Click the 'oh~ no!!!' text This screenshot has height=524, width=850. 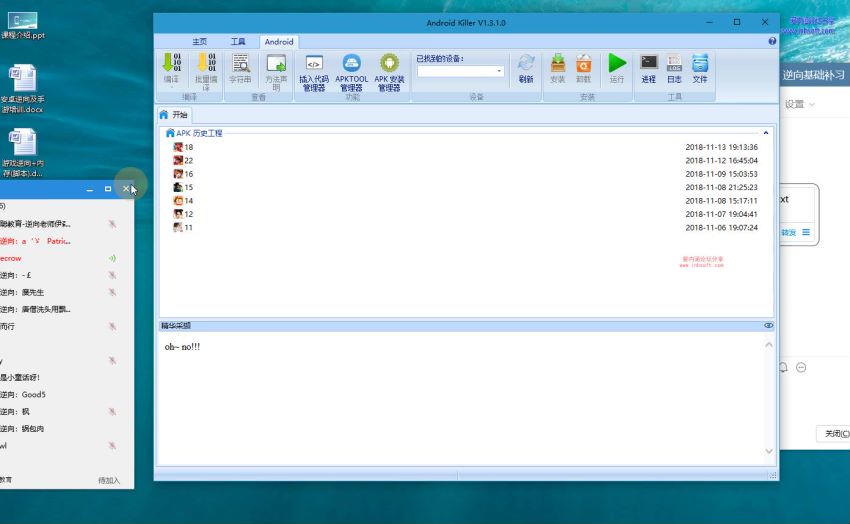tap(182, 347)
